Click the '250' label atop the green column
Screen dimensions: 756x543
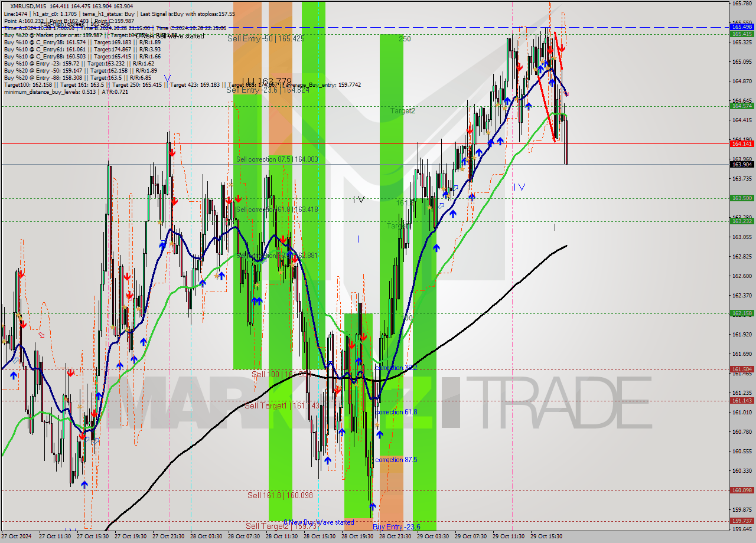[x=405, y=39]
